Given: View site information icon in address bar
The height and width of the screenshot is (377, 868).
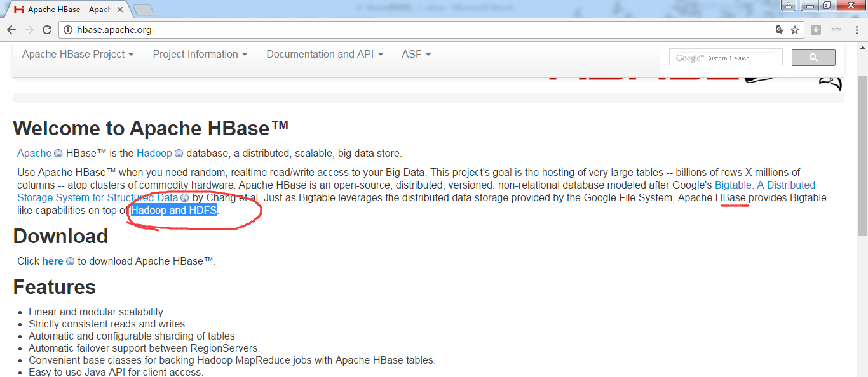Looking at the screenshot, I should click(69, 30).
